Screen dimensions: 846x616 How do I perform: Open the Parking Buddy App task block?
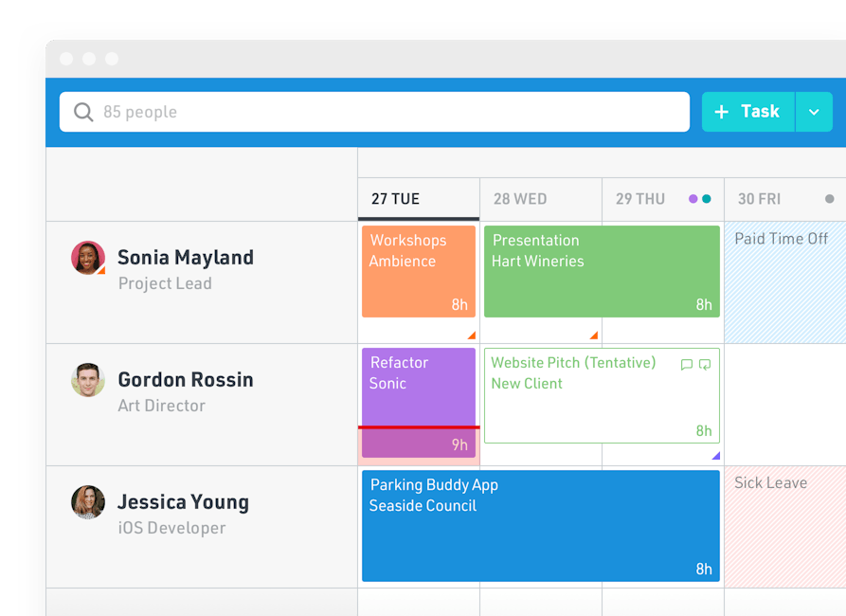point(540,526)
